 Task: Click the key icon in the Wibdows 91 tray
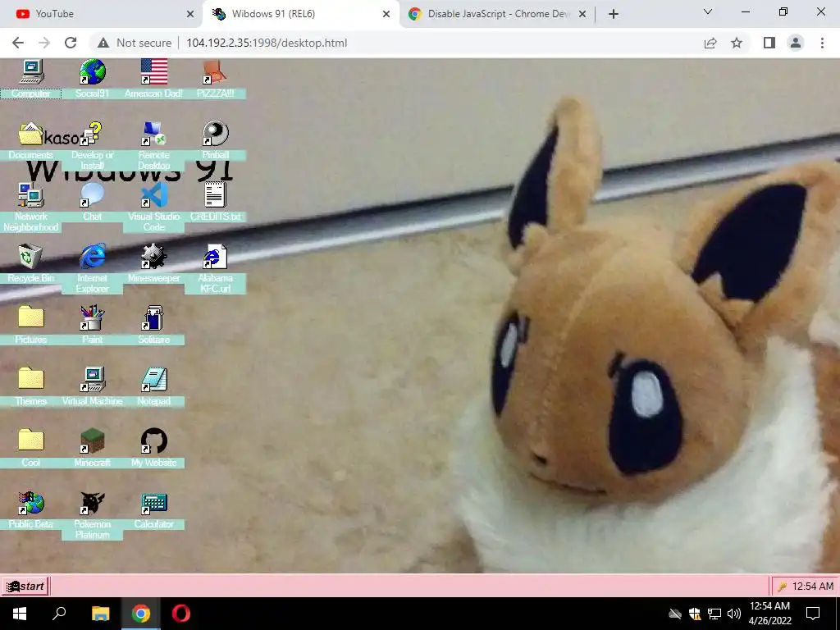point(782,587)
